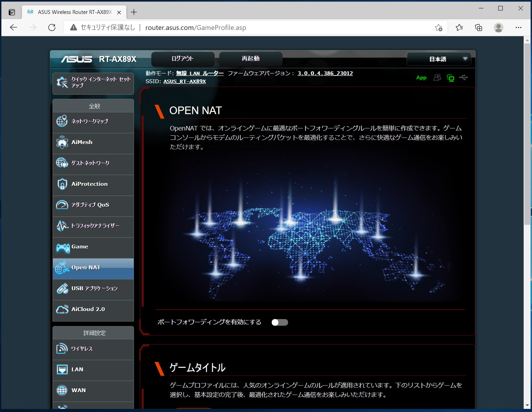Image resolution: width=532 pixels, height=412 pixels.
Task: Open Quick Internet Setup wizard icon
Action: click(x=62, y=82)
